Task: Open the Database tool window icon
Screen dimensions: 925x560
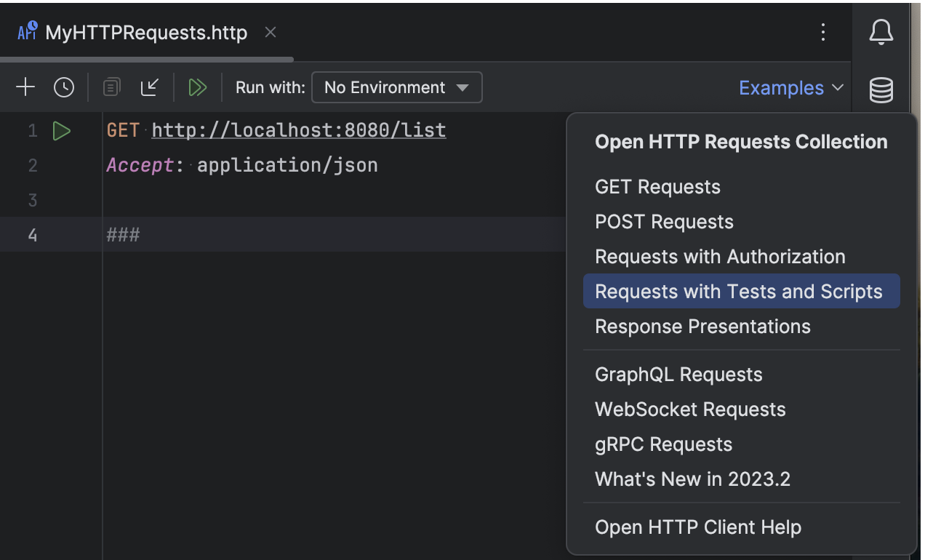Action: tap(881, 89)
